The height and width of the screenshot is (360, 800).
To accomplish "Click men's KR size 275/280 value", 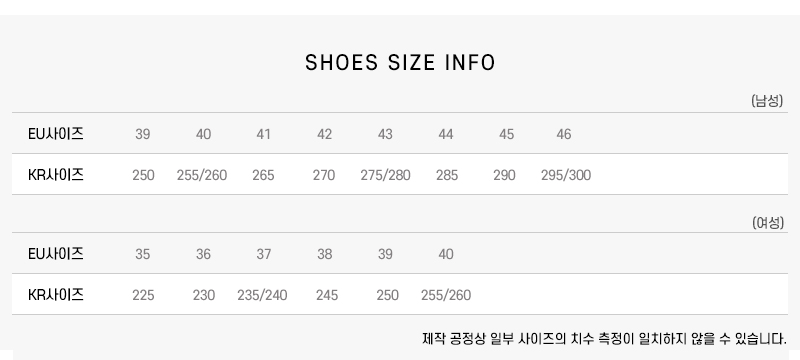I will 385,175.
